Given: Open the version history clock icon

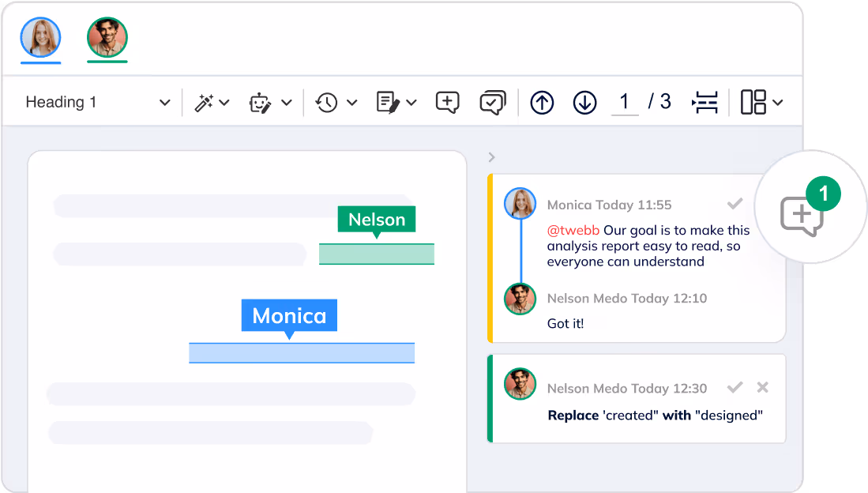Looking at the screenshot, I should tap(326, 103).
